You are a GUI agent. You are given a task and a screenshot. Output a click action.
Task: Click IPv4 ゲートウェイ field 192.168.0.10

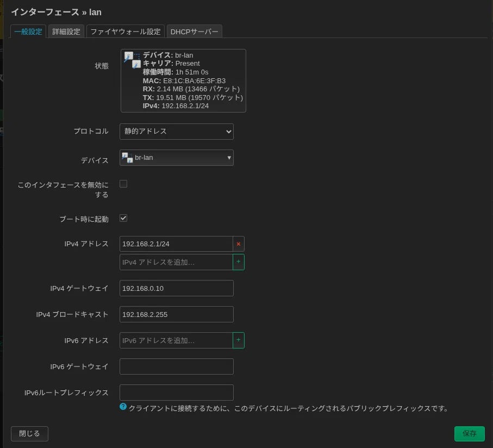177,288
